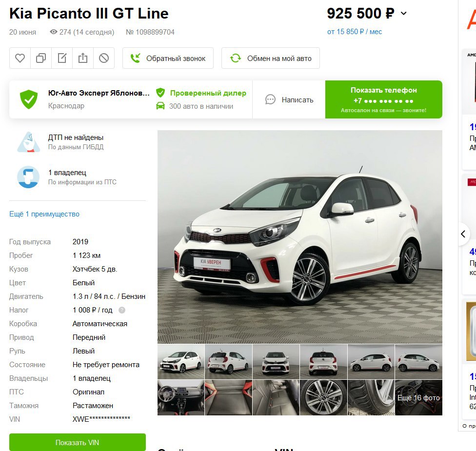The image size is (476, 451).
Task: Expand "Ещё 1 преимущество" link
Action: coord(44,214)
